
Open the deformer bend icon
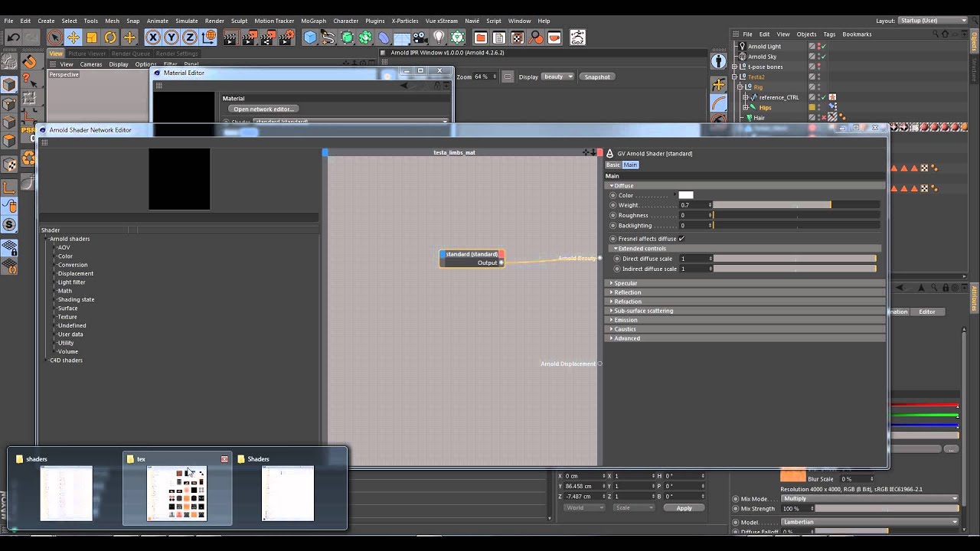(384, 37)
